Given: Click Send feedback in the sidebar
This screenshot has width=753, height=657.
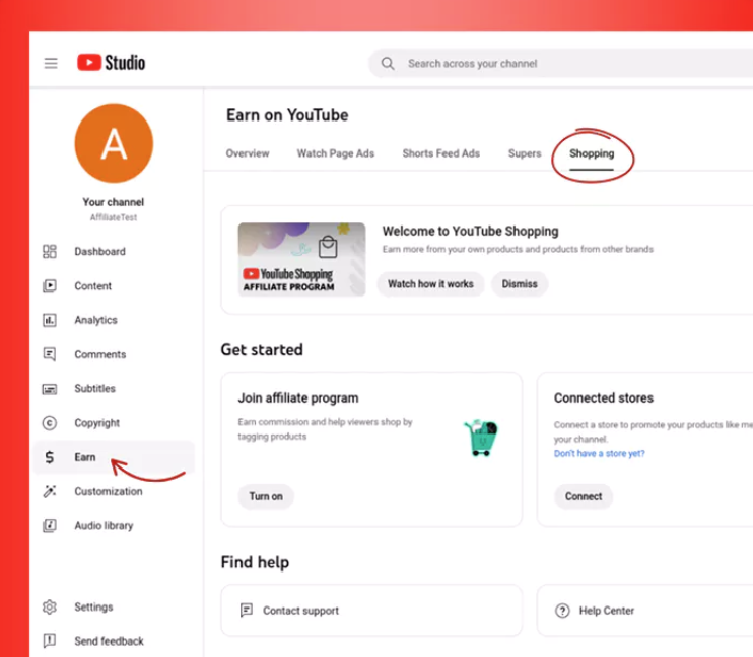Looking at the screenshot, I should [114, 641].
